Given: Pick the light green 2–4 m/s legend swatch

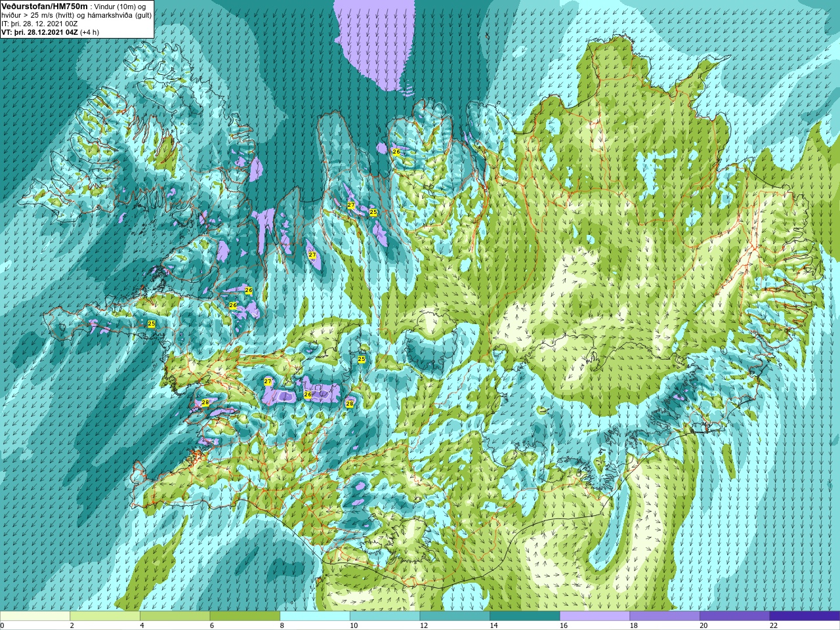Looking at the screenshot, I should tap(104, 616).
